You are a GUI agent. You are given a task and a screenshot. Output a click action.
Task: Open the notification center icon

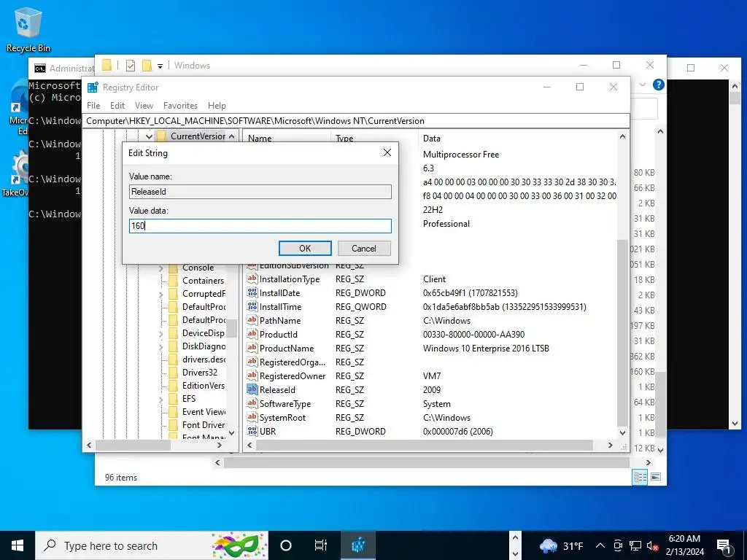pyautogui.click(x=724, y=545)
